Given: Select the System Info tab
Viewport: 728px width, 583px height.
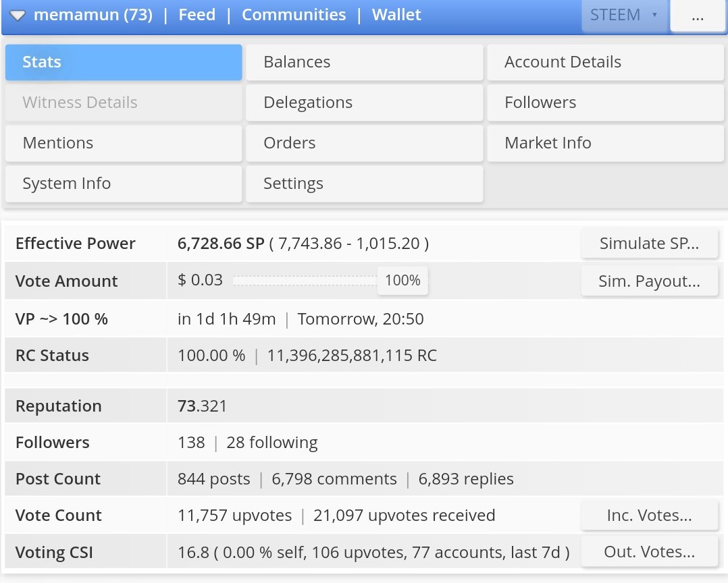Looking at the screenshot, I should pyautogui.click(x=124, y=184).
